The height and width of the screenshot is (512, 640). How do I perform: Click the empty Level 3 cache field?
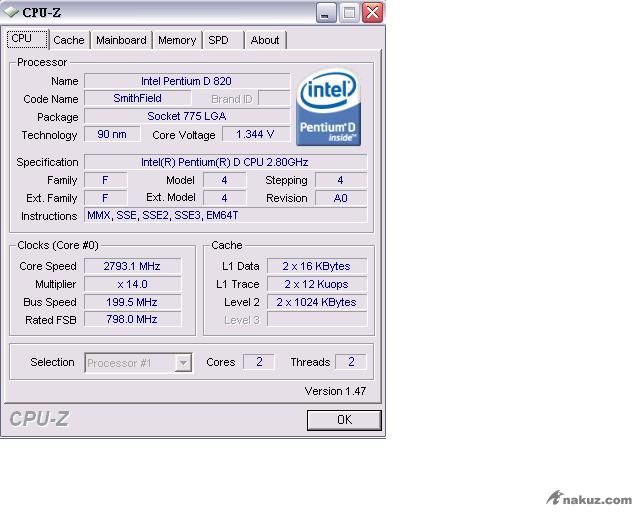point(317,319)
